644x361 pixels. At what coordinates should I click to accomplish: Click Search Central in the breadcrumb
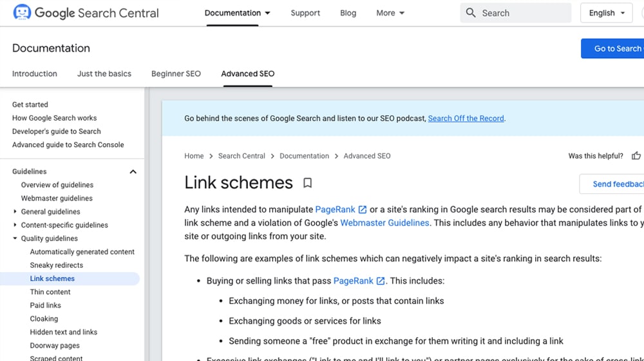(241, 156)
